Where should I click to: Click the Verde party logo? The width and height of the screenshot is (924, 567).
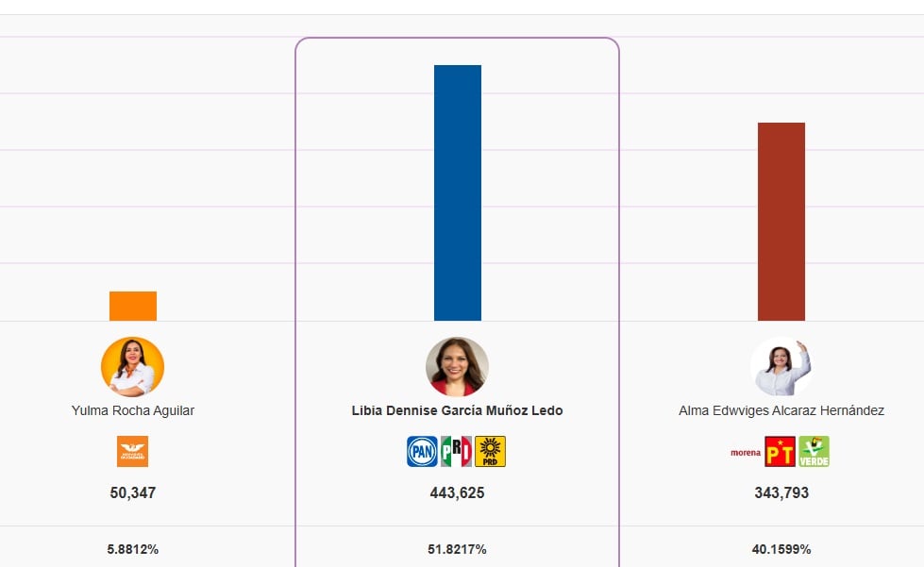click(814, 451)
